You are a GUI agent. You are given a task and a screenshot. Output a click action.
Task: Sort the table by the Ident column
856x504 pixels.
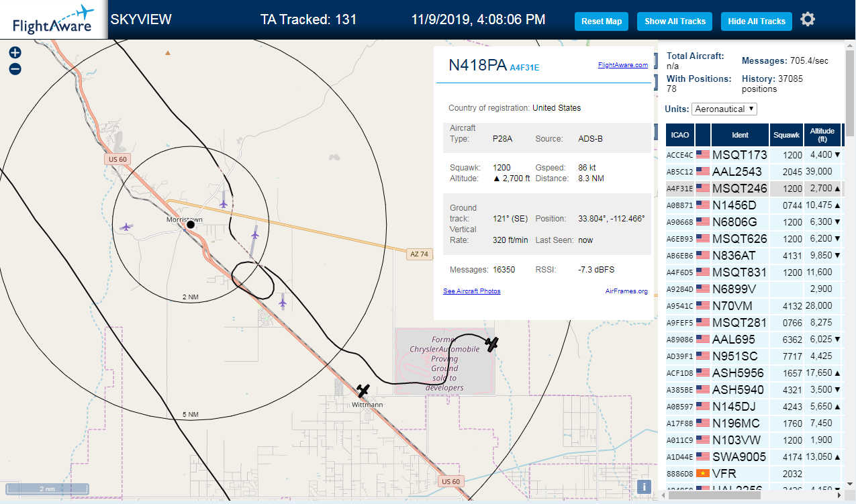(x=740, y=135)
